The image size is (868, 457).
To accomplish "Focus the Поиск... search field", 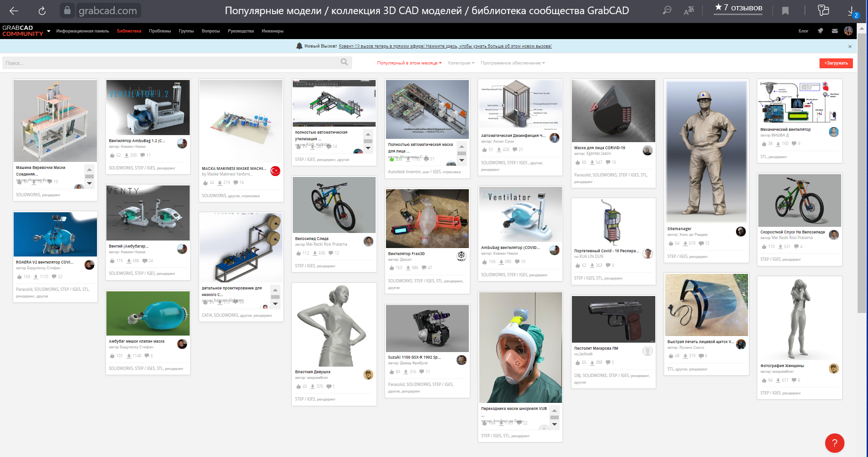I will coord(177,63).
